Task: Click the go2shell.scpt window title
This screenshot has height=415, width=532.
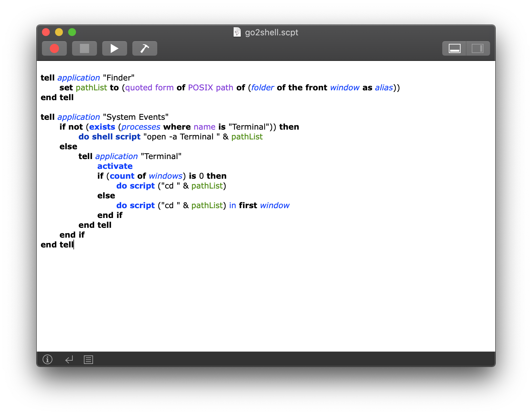Action: 272,32
